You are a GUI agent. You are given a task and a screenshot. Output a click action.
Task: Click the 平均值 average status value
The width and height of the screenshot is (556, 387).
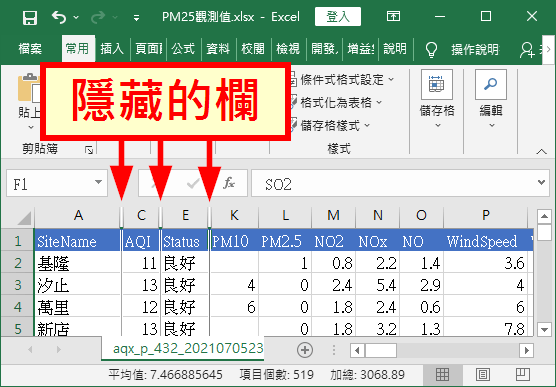166,375
